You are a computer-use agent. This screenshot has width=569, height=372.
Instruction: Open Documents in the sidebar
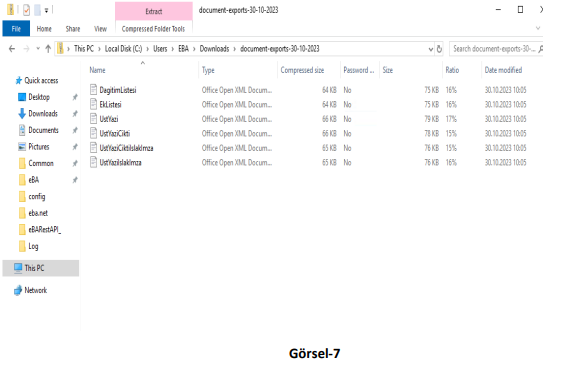pyautogui.click(x=43, y=130)
